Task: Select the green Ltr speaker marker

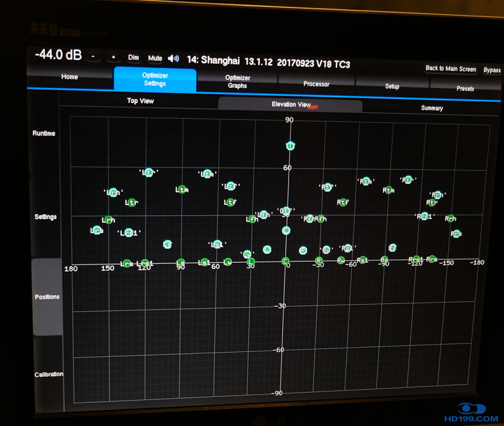Action: [x=131, y=203]
